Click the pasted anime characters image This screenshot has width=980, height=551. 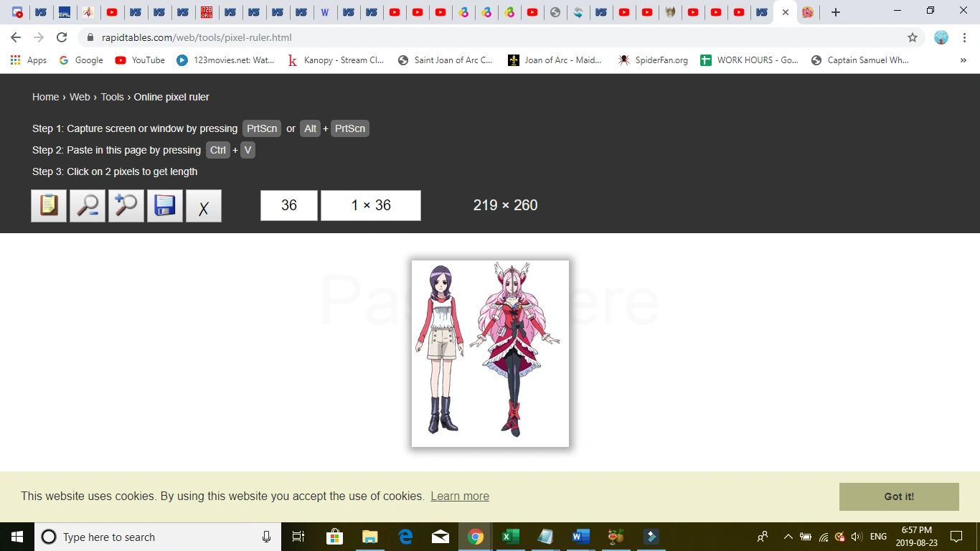click(490, 354)
